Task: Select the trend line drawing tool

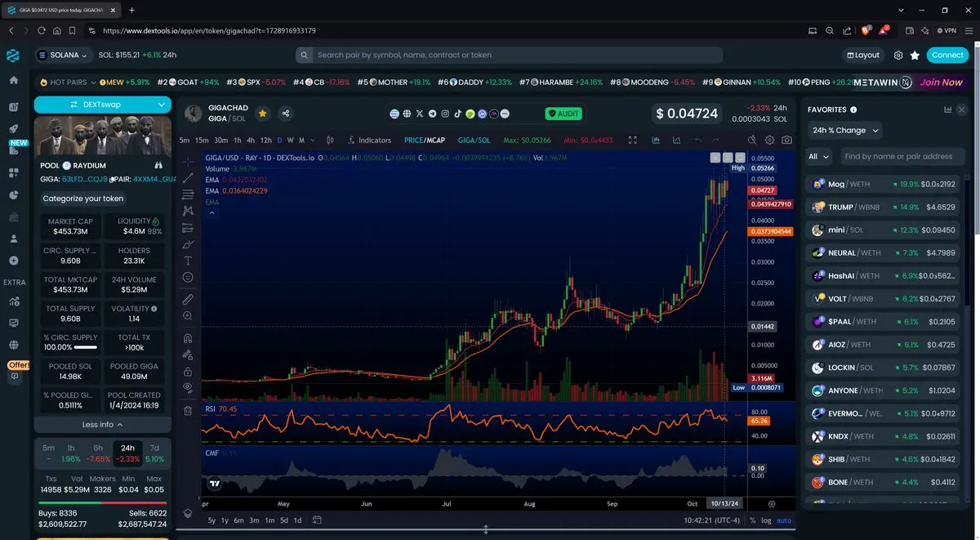Action: pyautogui.click(x=188, y=177)
